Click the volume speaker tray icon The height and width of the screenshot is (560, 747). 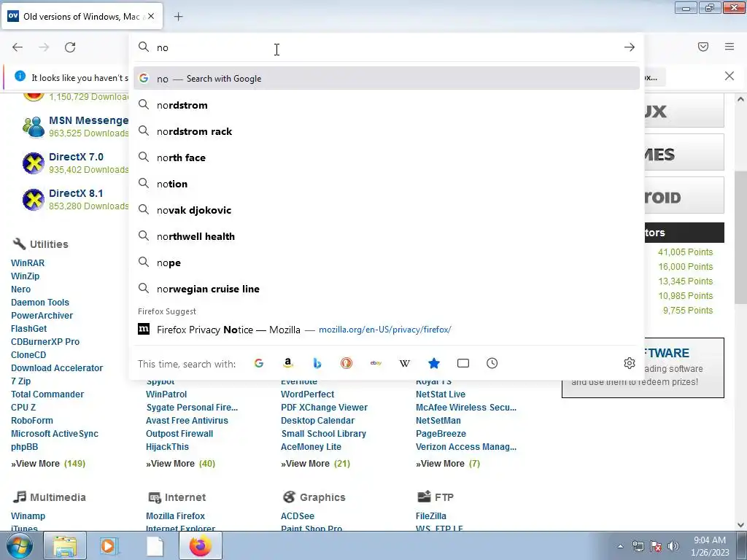(x=673, y=546)
